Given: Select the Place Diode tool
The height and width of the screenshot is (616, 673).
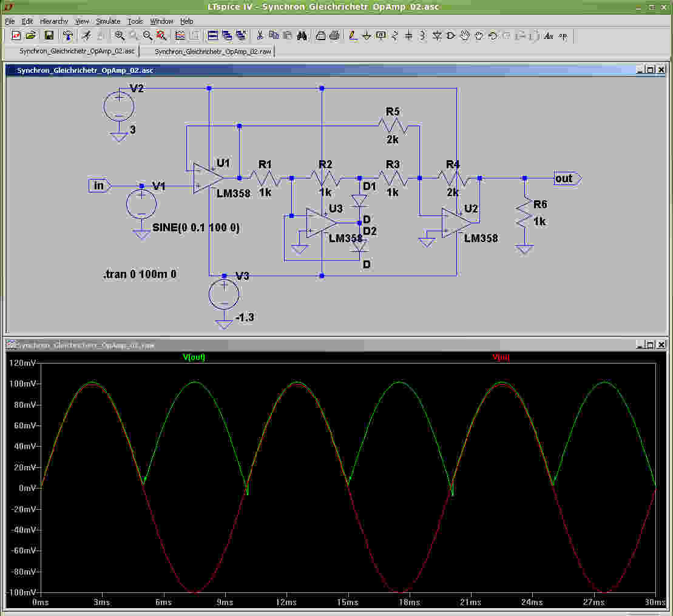Looking at the screenshot, I should [x=437, y=36].
